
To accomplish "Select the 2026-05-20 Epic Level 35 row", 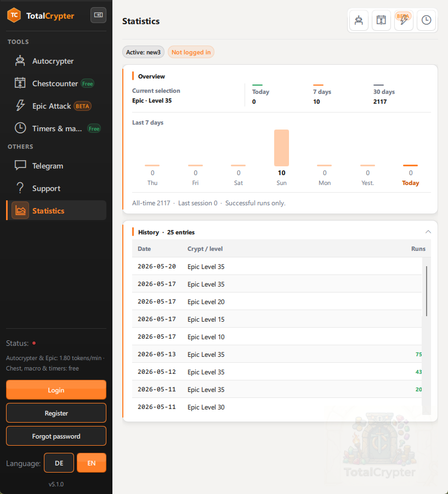I will (x=277, y=266).
